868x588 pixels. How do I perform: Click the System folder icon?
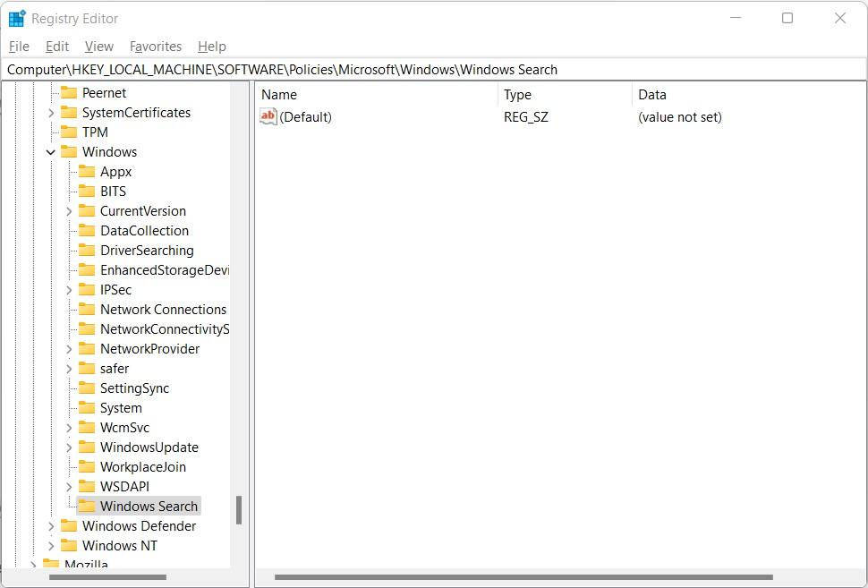tap(87, 407)
